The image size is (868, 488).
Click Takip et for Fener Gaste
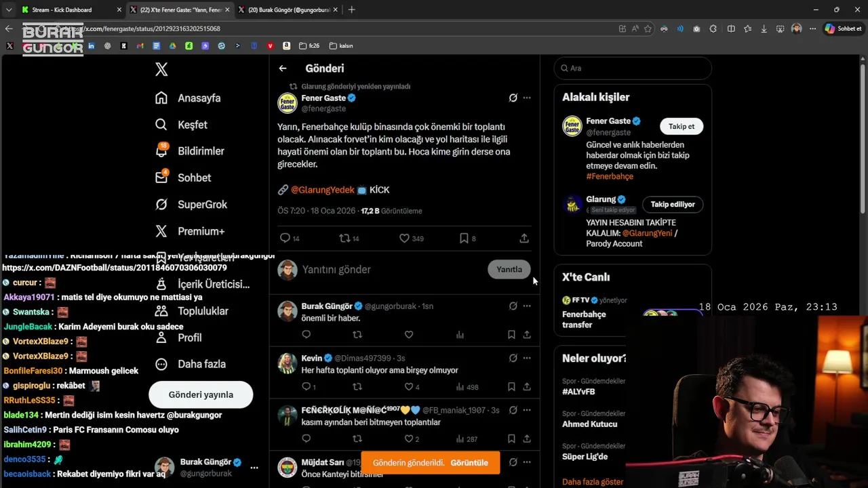(x=682, y=126)
